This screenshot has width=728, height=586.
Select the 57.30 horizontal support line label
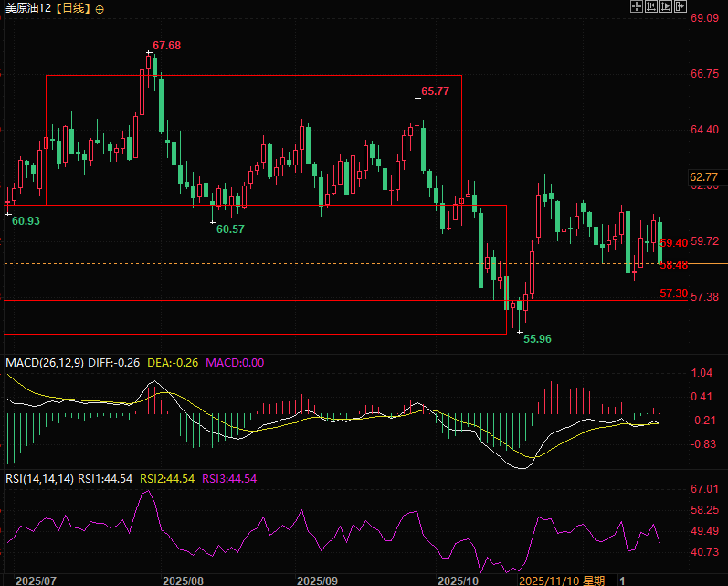tap(673, 293)
